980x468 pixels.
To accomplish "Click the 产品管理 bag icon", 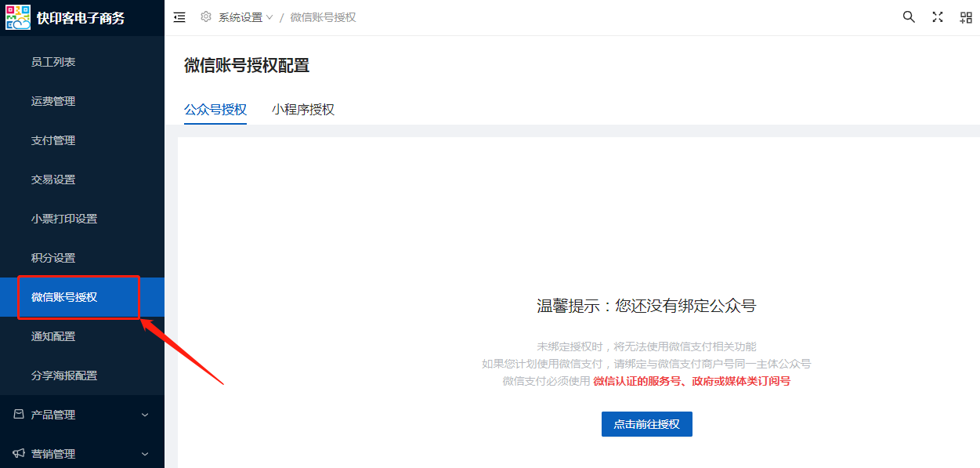I will [19, 415].
